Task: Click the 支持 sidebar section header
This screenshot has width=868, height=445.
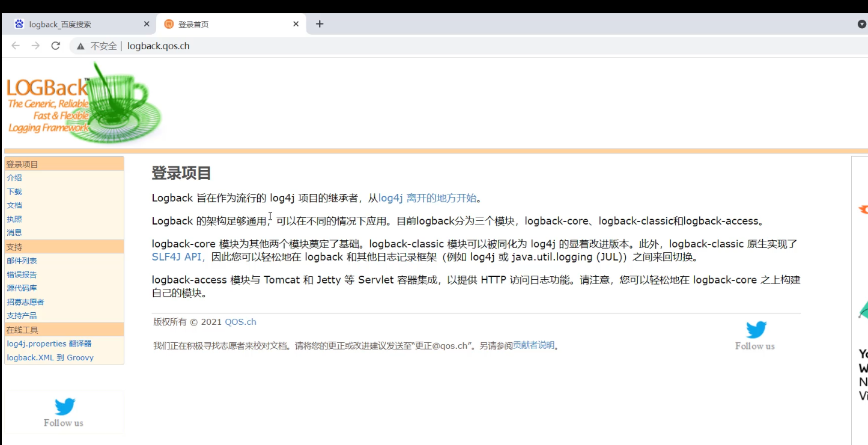Action: (64, 247)
